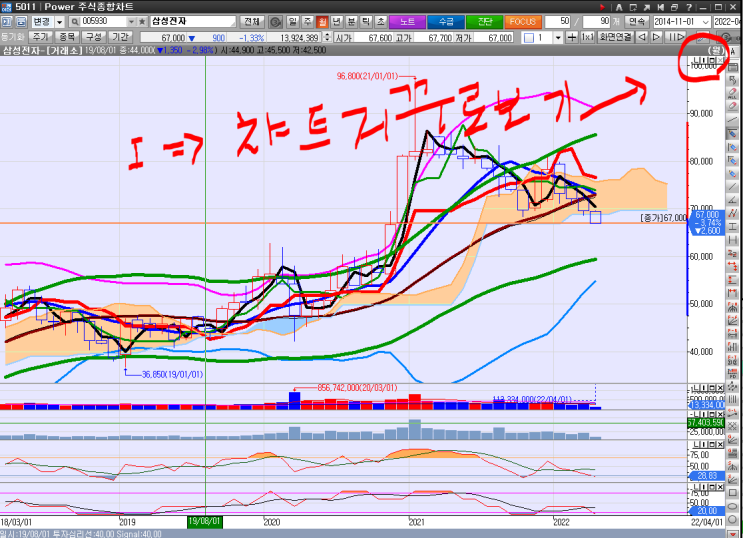Viewport: 743px width, 538px height.
Task: Select the H-shaped range tool
Action: pos(733,240)
